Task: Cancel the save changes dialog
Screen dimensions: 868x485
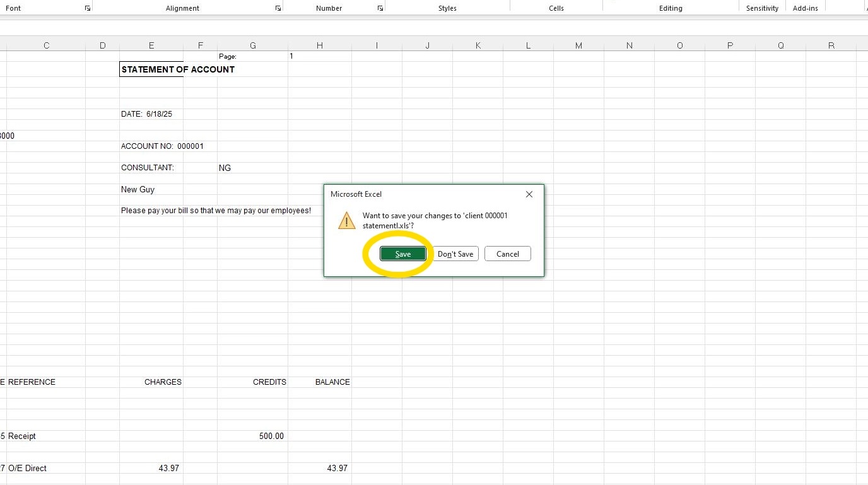Action: 508,254
